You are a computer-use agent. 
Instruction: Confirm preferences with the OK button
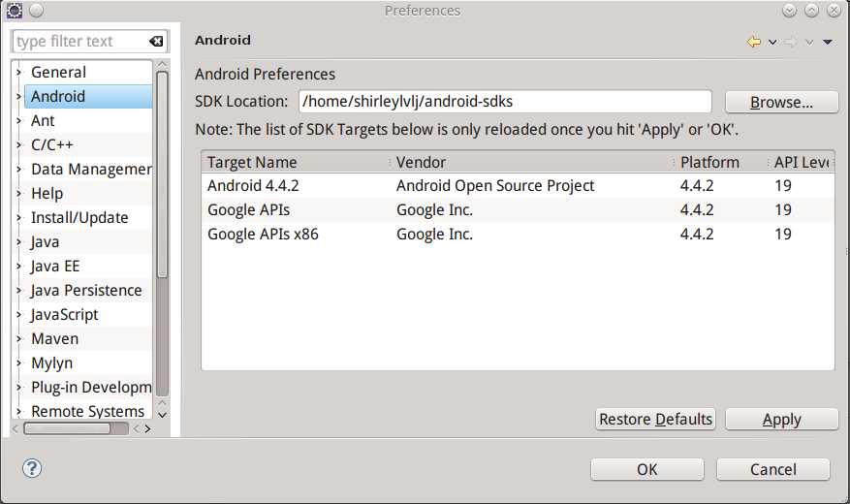pyautogui.click(x=647, y=469)
